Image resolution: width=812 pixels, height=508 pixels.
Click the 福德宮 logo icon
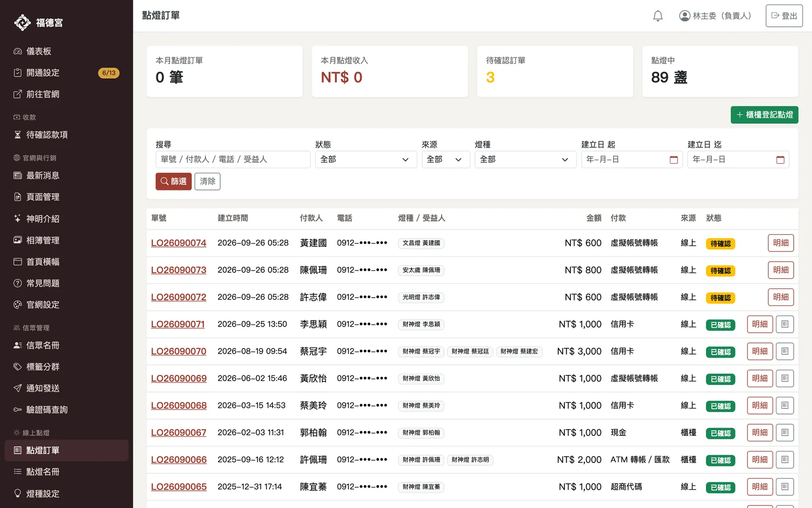click(x=22, y=22)
